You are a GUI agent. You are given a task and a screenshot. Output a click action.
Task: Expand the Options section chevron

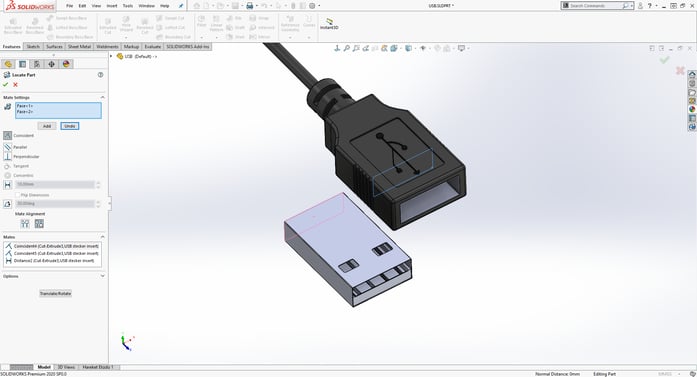pos(102,276)
